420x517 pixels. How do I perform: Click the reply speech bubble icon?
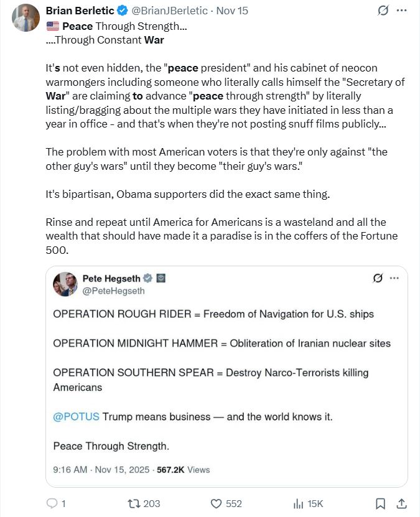coord(52,503)
